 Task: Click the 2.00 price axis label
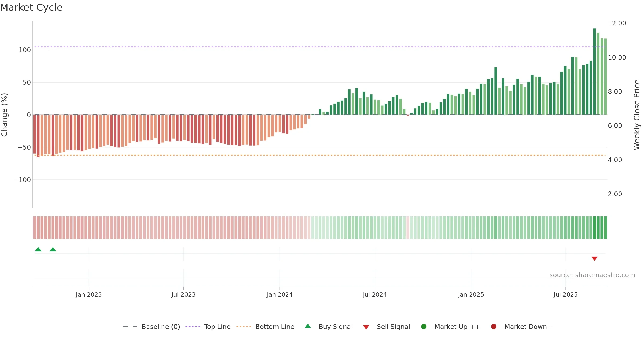[x=615, y=194]
